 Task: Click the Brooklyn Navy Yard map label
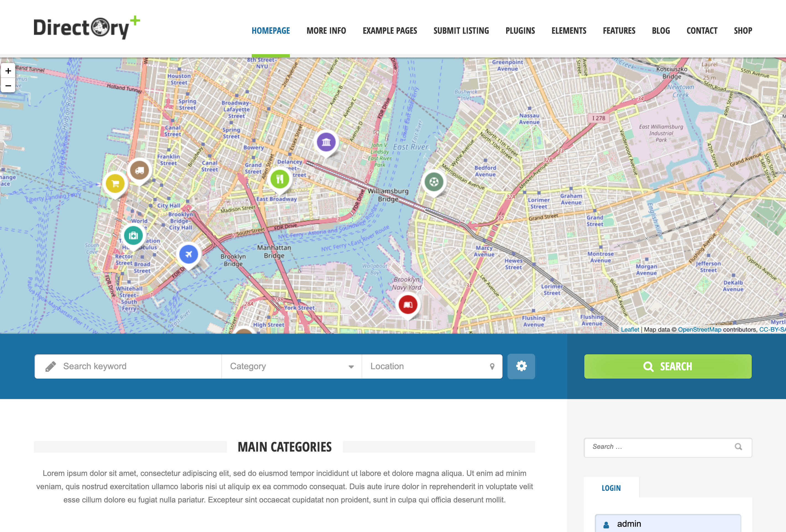click(x=406, y=283)
